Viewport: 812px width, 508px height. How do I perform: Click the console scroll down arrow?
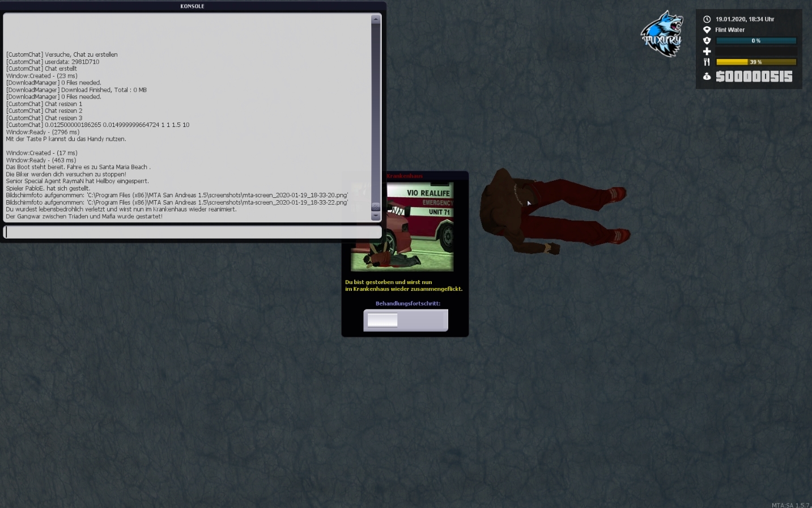coord(375,216)
